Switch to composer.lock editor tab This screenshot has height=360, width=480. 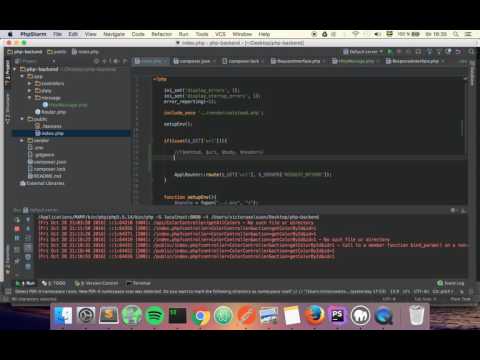243,61
